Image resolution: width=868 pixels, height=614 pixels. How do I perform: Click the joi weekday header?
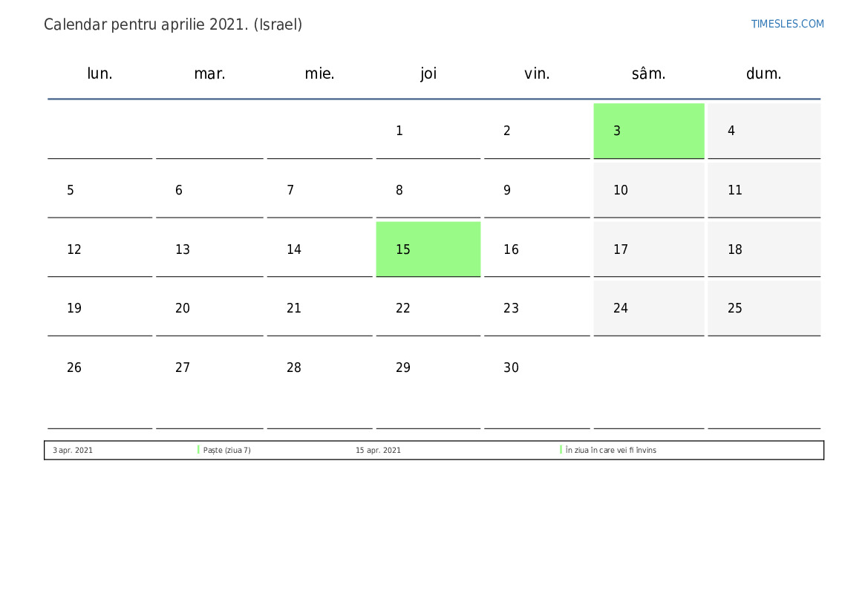point(428,74)
